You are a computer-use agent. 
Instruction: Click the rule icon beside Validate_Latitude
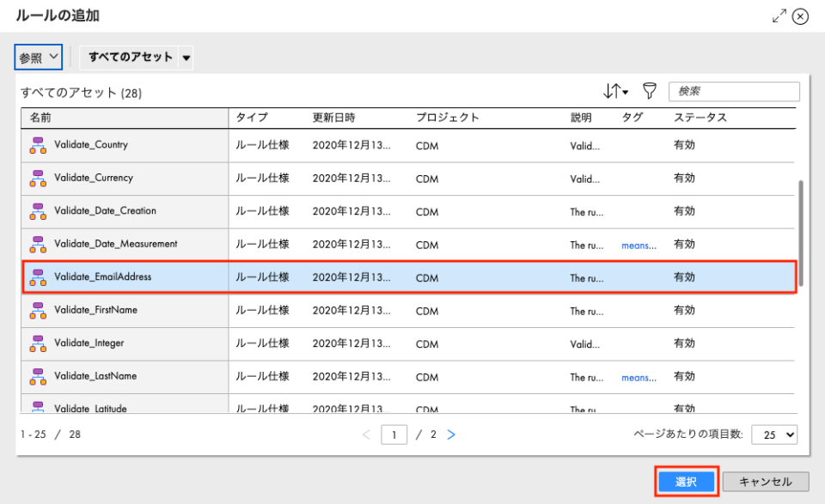pyautogui.click(x=37, y=407)
